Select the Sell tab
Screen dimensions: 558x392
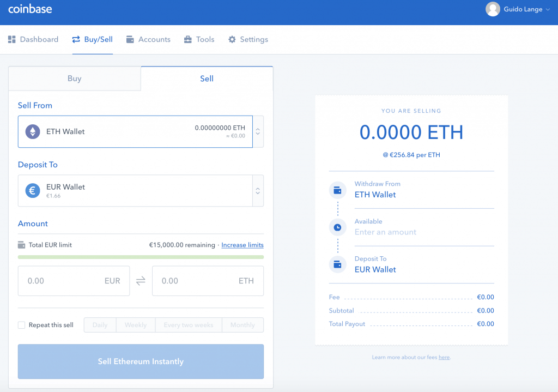click(207, 79)
